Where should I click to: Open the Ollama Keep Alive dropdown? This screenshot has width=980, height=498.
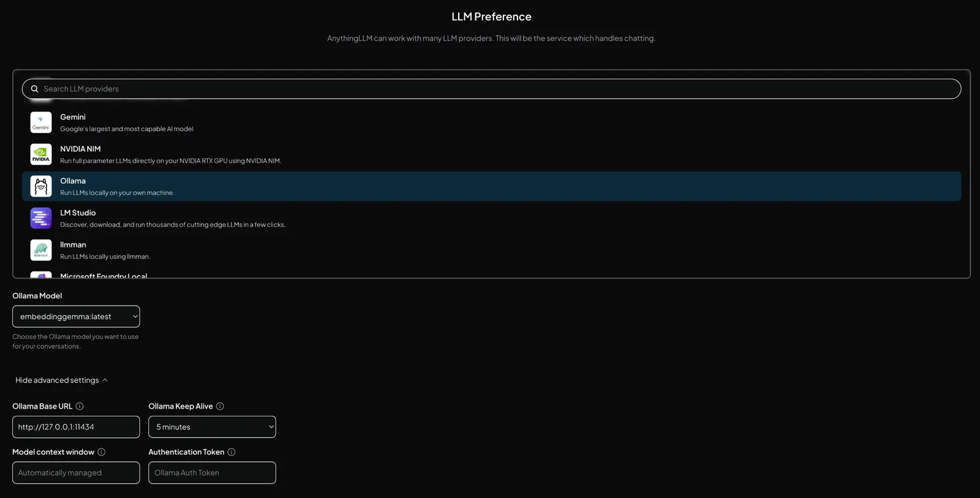click(212, 427)
